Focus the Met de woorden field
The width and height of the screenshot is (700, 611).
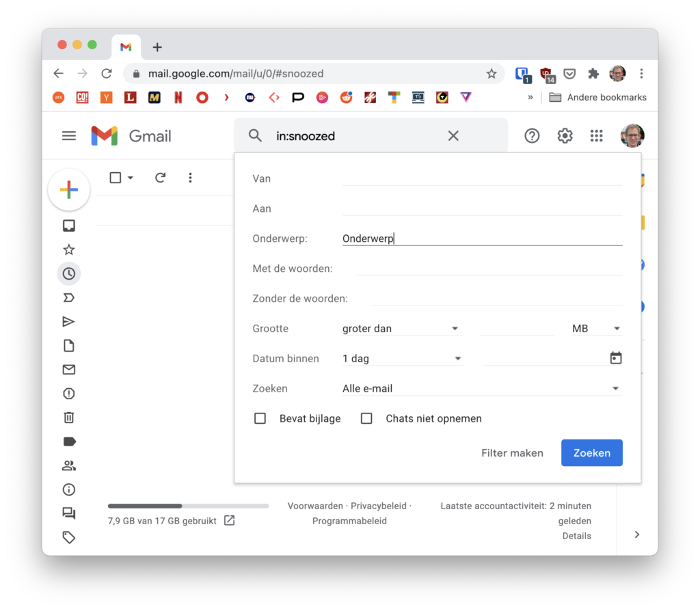(489, 268)
